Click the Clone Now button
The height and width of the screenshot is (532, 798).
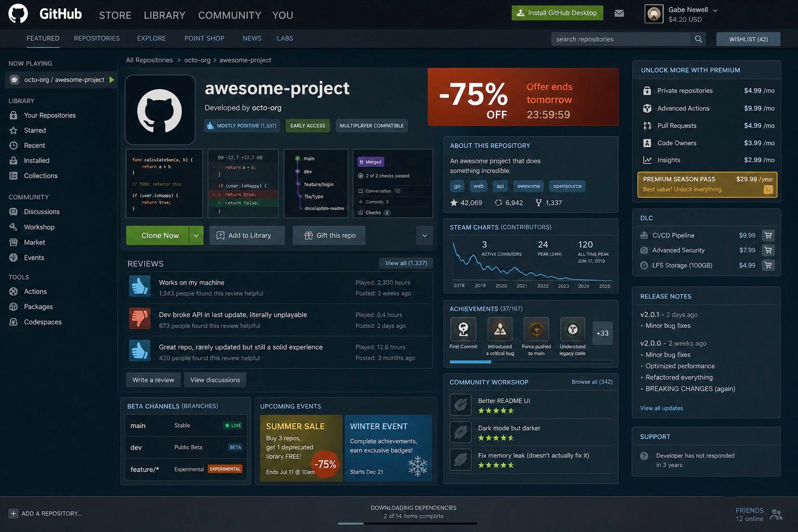pyautogui.click(x=157, y=235)
